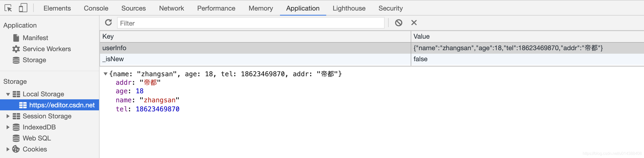This screenshot has height=158, width=644.
Task: Toggle the device toolbar icon
Action: [23, 8]
